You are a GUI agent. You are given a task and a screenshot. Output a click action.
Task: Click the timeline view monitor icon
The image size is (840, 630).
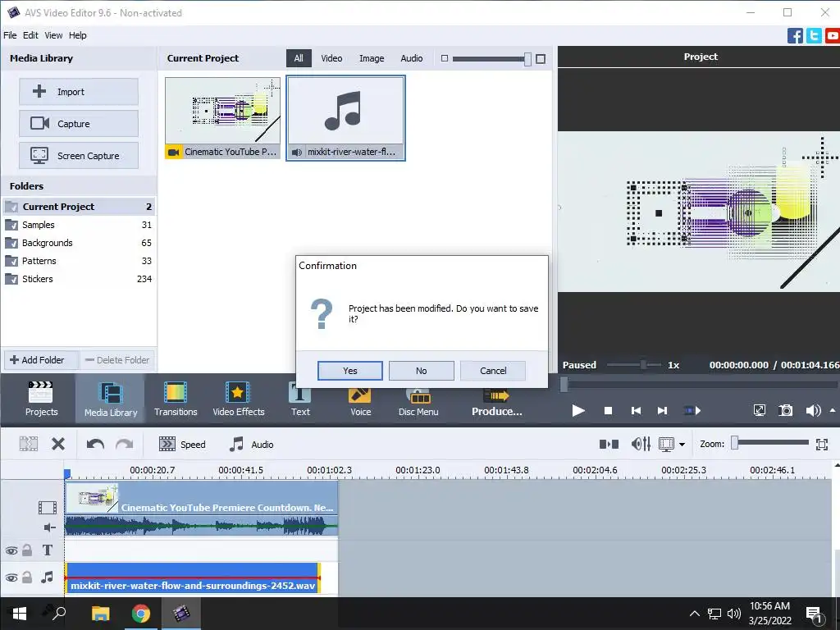click(666, 444)
